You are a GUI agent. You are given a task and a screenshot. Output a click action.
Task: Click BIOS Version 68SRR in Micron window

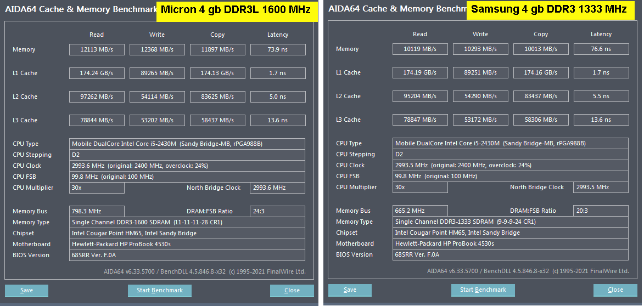pos(187,255)
